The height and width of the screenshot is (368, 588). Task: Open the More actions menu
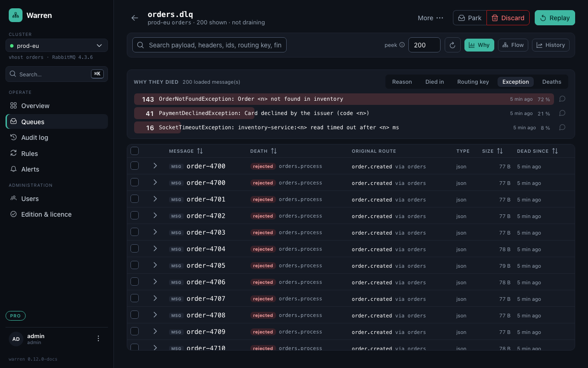coord(430,18)
